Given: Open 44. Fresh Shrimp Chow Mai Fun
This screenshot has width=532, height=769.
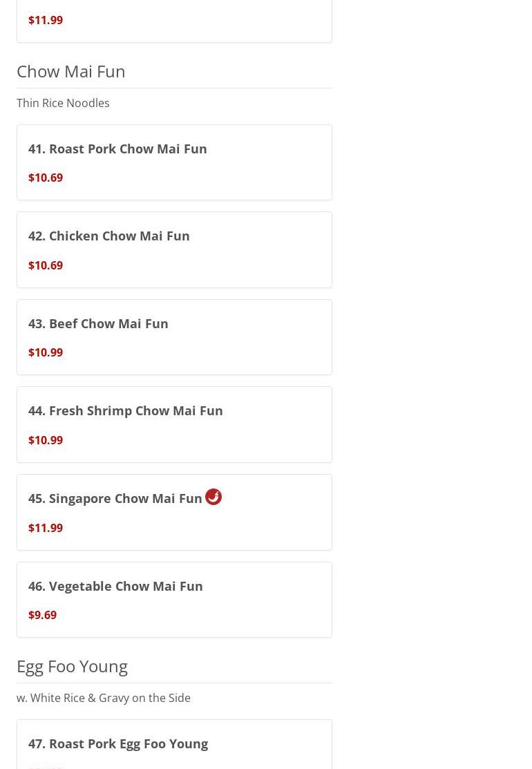Looking at the screenshot, I should [125, 410].
